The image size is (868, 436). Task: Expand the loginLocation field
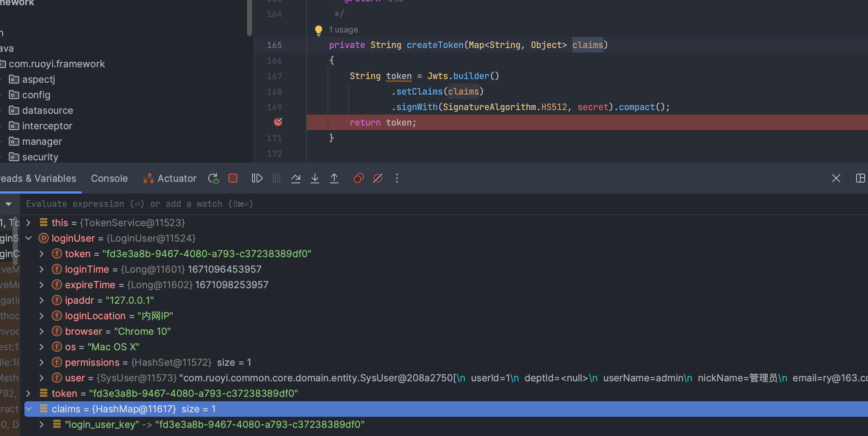pyautogui.click(x=41, y=316)
